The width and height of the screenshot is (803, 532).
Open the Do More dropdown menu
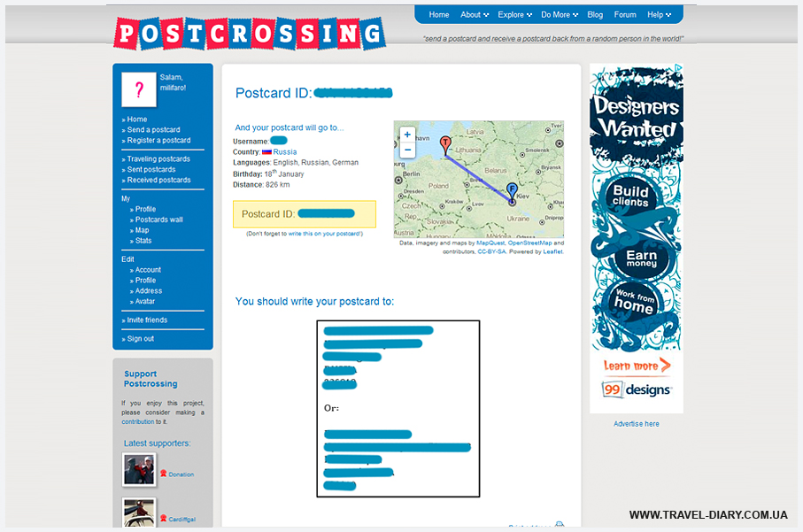(560, 15)
